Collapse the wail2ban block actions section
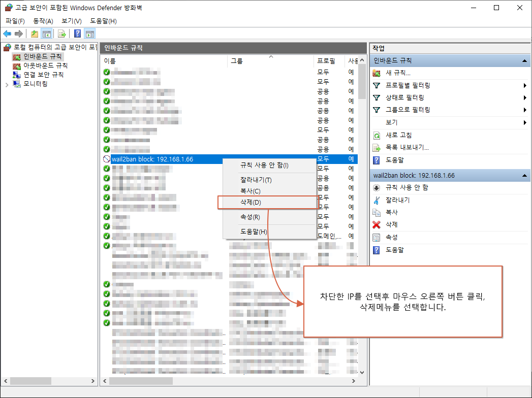The height and width of the screenshot is (398, 532). click(524, 176)
